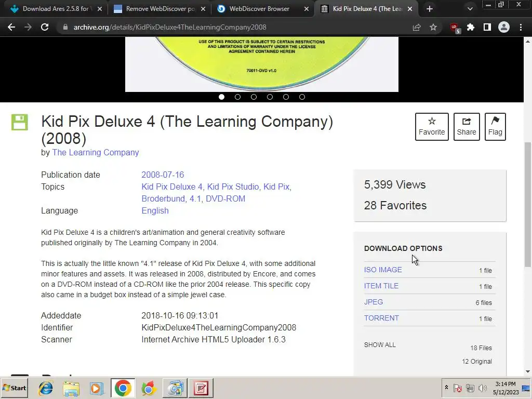The image size is (532, 399).
Task: Open the red notepad taskbar icon
Action: 201,388
